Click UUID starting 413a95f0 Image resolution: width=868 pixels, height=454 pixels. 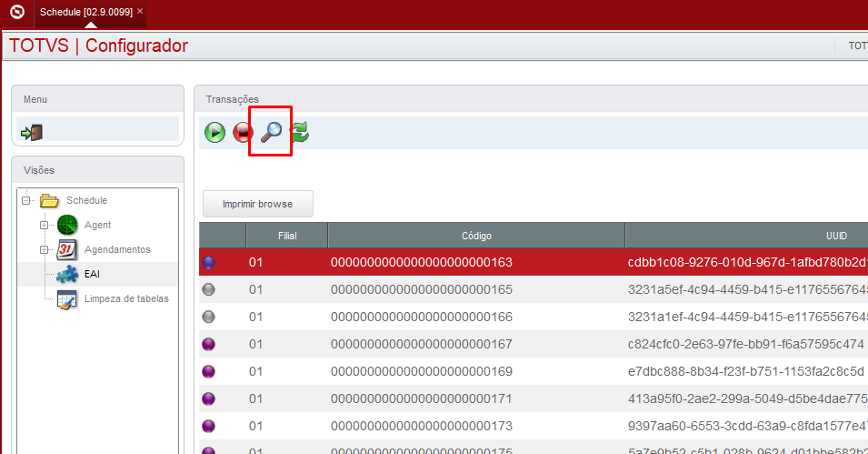(747, 399)
